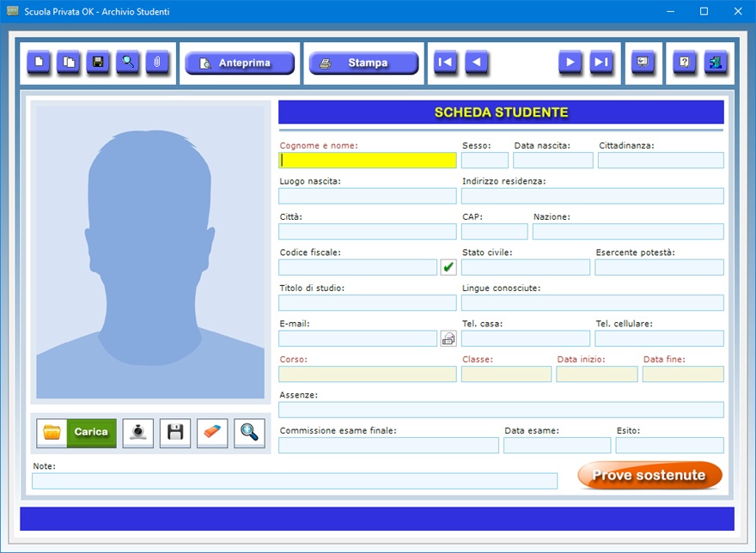
Task: Click the E-mail field
Action: [x=357, y=338]
